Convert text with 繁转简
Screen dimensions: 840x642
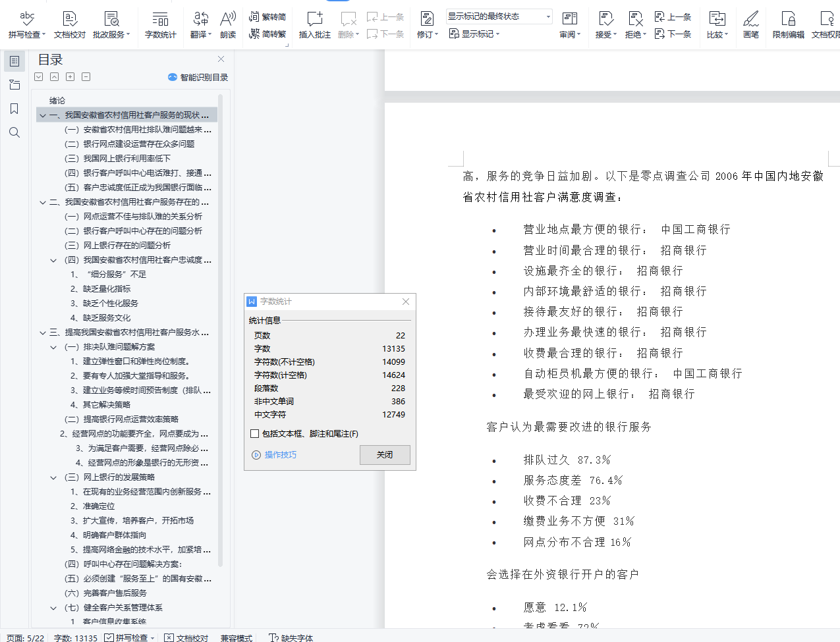click(x=267, y=16)
